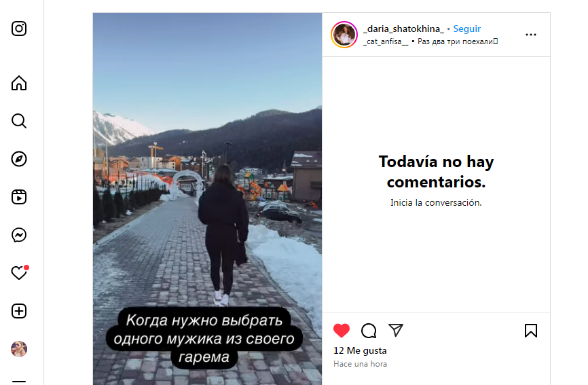Unlike the post via red heart
Image resolution: width=588 pixels, height=385 pixels.
tap(342, 330)
